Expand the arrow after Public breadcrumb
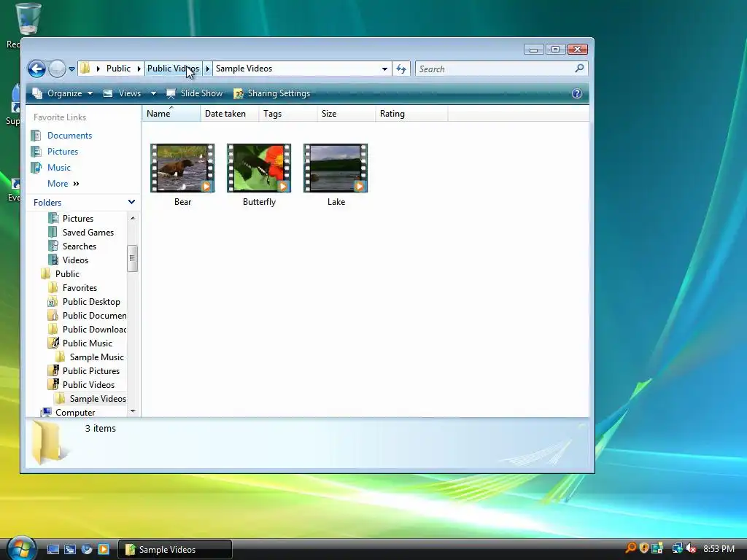This screenshot has height=560, width=747. click(x=139, y=69)
